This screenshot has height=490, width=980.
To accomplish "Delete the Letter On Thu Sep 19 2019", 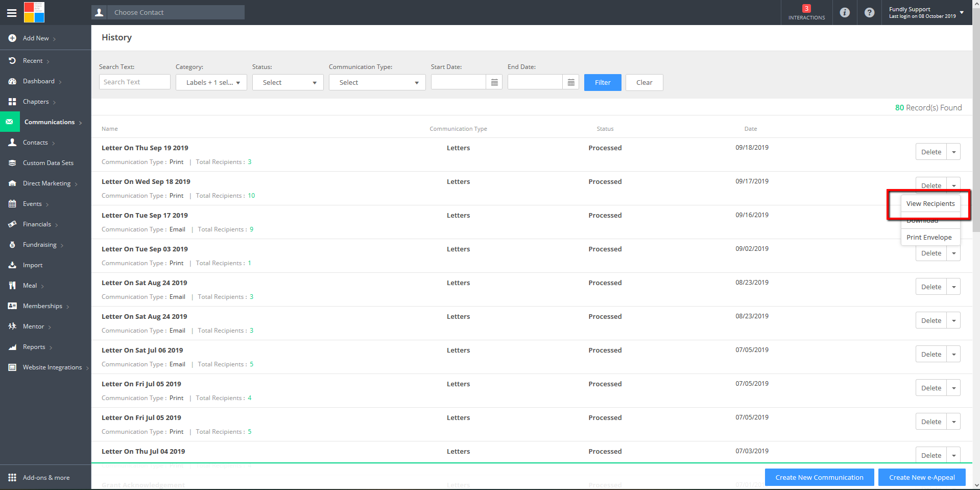I will [931, 152].
